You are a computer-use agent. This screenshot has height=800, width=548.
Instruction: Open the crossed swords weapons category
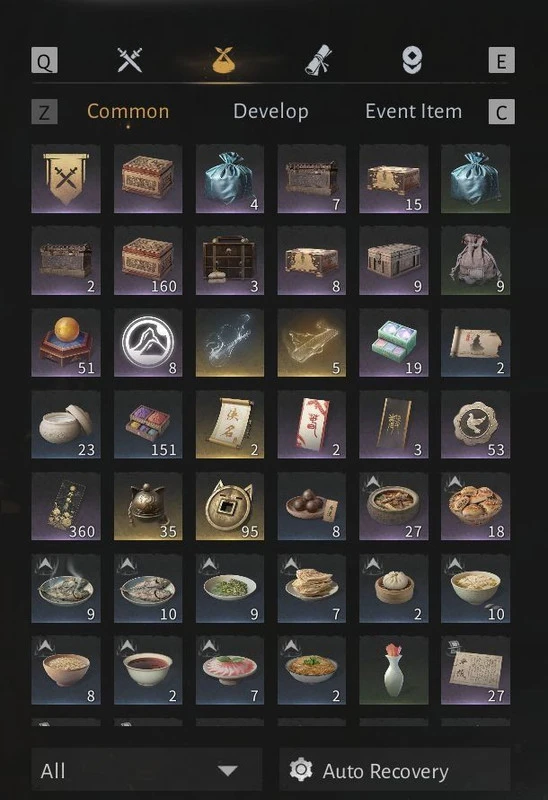pos(130,60)
